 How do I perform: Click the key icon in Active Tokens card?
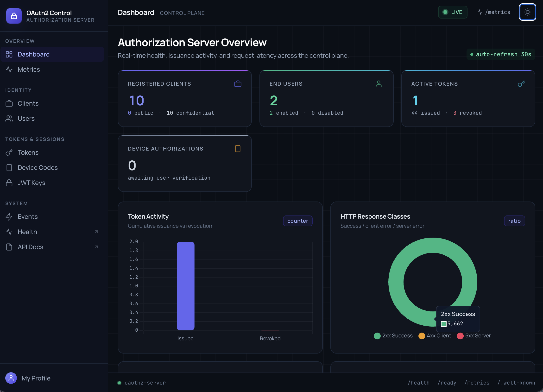[x=521, y=84]
